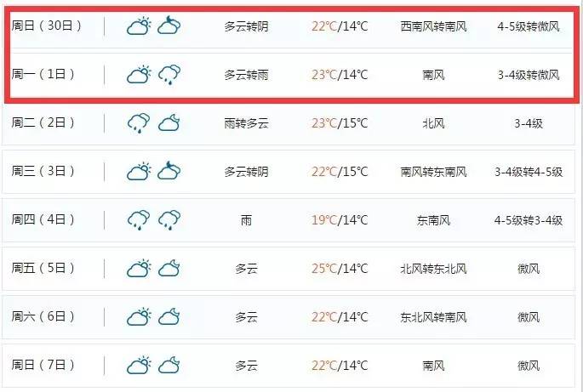
Task: Click the 25℃/14℃ temperature reading
Action: (339, 269)
